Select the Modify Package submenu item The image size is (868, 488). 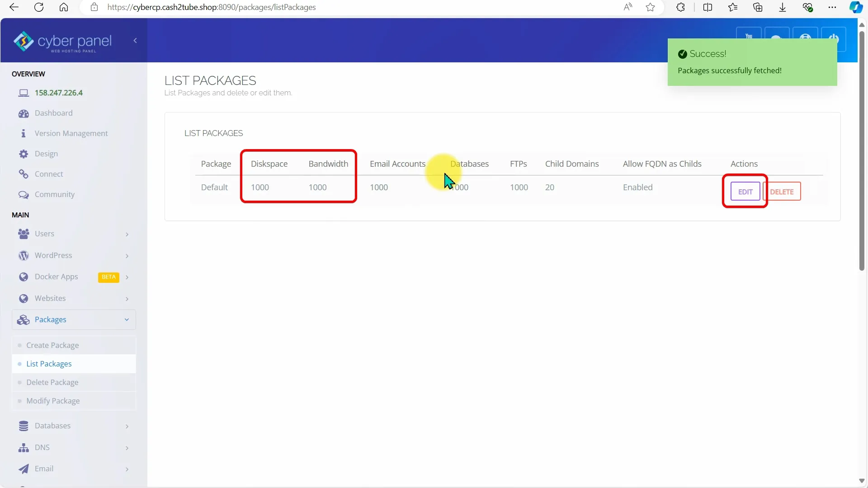tap(53, 401)
